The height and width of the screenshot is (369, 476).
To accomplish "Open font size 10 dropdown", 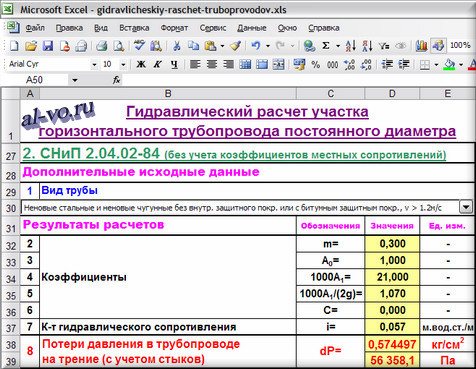I will [123, 64].
